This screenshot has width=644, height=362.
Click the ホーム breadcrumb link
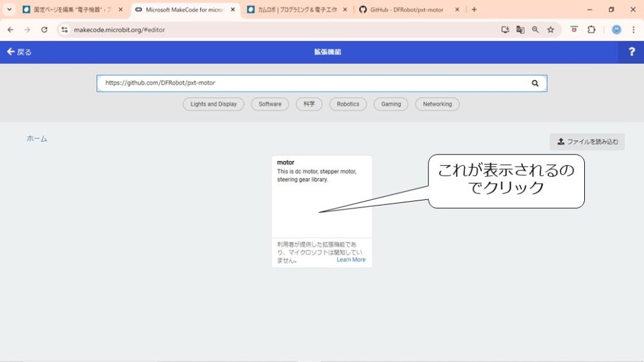(x=36, y=138)
